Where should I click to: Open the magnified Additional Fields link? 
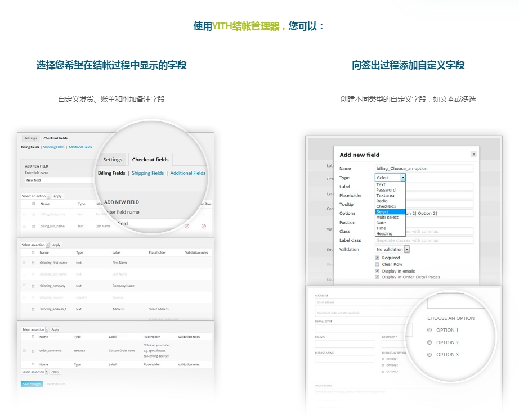click(x=187, y=173)
